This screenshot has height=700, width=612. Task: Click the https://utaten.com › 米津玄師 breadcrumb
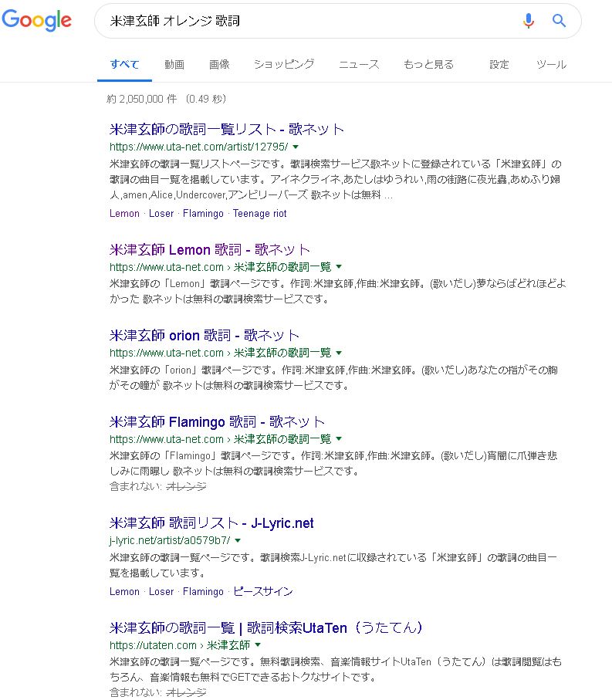(x=180, y=645)
